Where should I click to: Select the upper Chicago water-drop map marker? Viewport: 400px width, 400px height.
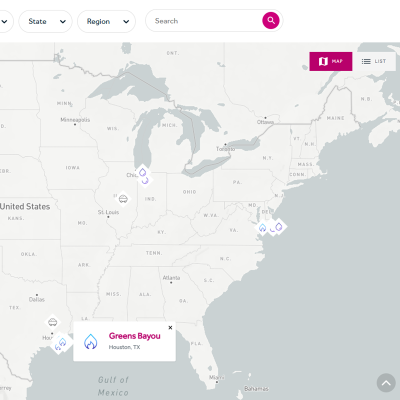tap(143, 172)
